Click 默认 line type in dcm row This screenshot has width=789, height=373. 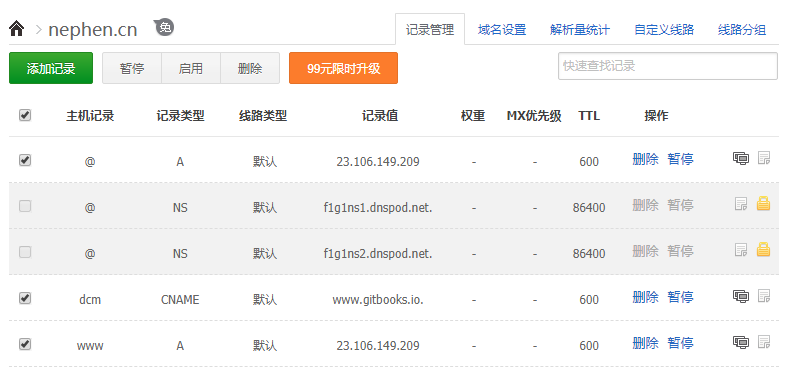coord(265,300)
